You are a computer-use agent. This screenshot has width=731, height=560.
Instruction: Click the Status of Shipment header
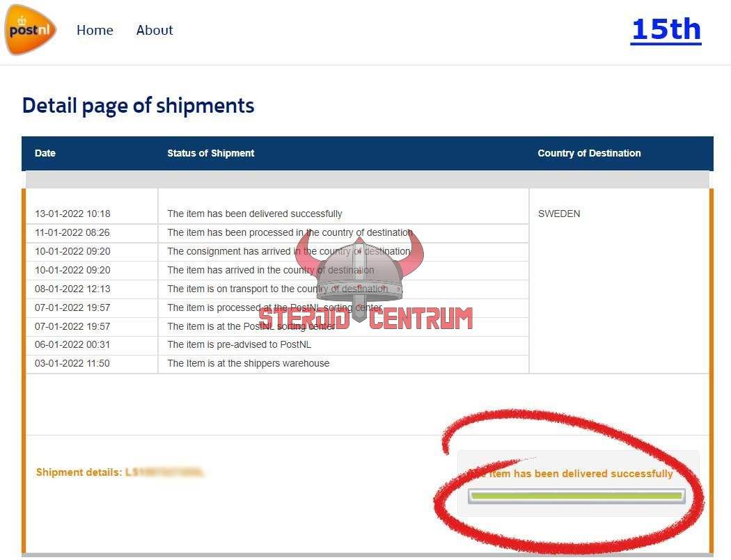pos(211,153)
